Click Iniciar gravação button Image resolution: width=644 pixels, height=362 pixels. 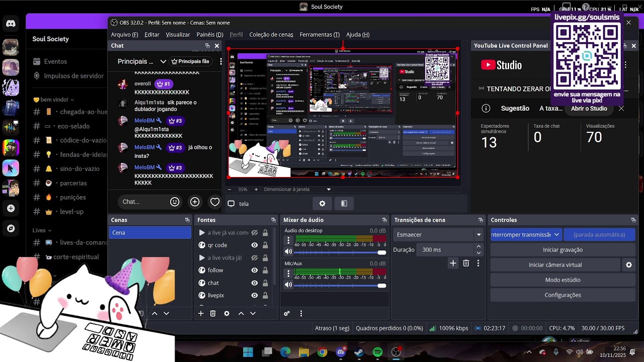click(562, 250)
